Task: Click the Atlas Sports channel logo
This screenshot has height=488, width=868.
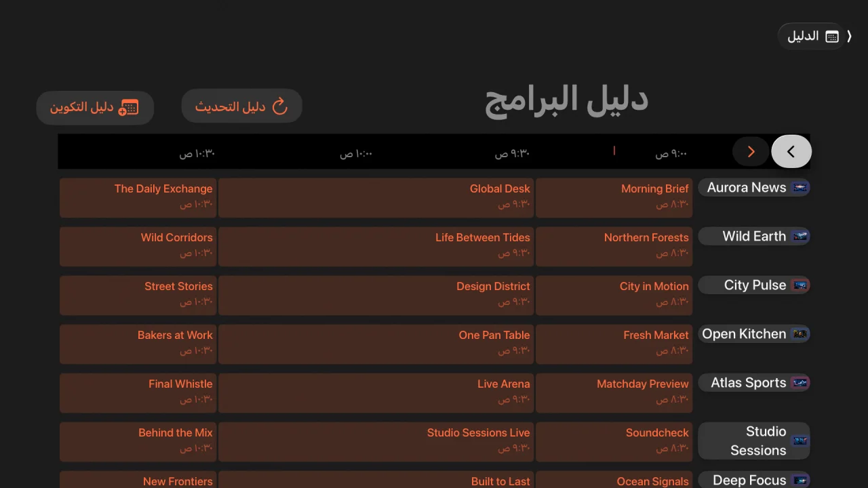Action: pos(800,383)
